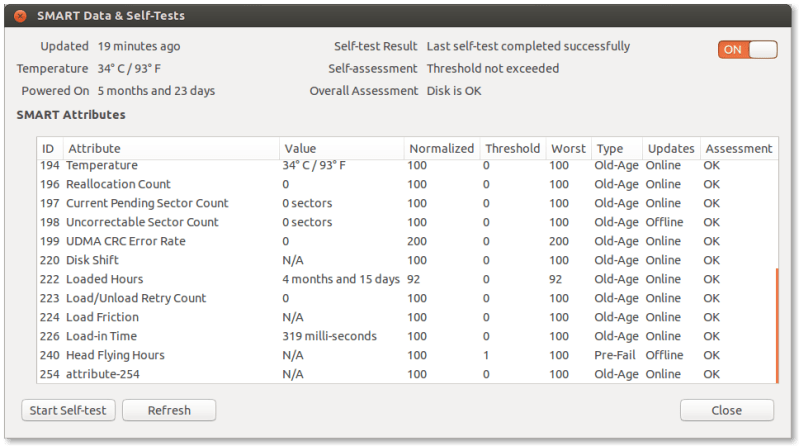Toggle the SMART ON switch off
Image resolution: width=799 pixels, height=446 pixels.
point(748,49)
